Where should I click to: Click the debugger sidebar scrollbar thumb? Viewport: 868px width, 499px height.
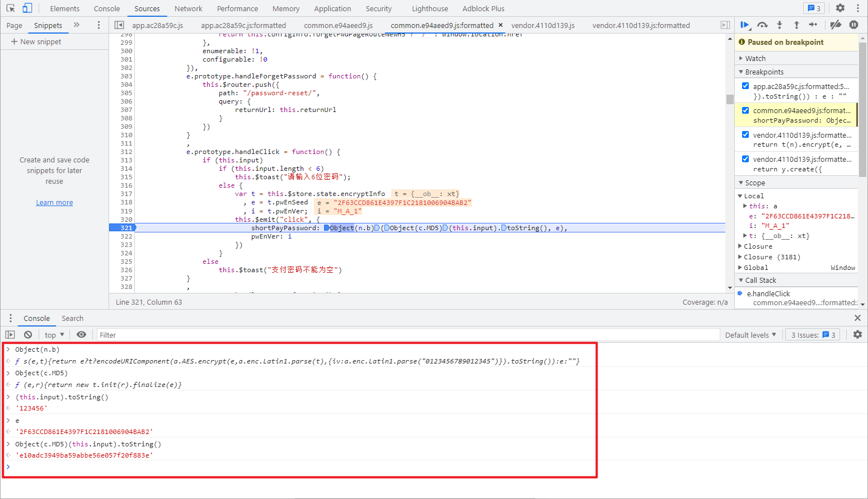click(862, 110)
